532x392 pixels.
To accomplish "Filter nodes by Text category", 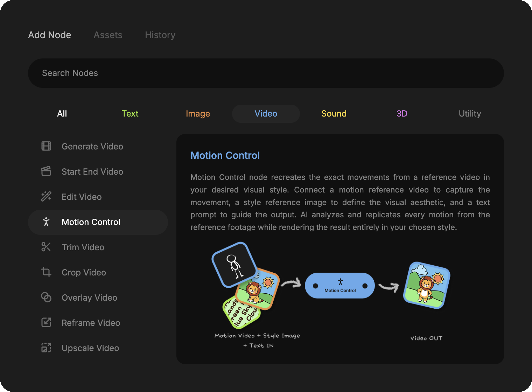I will click(x=130, y=114).
